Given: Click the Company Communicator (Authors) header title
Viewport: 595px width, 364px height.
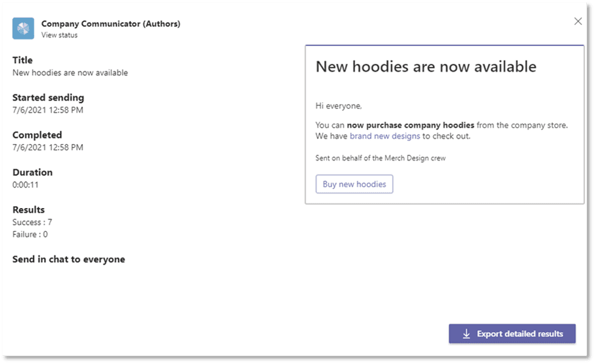Looking at the screenshot, I should point(111,24).
